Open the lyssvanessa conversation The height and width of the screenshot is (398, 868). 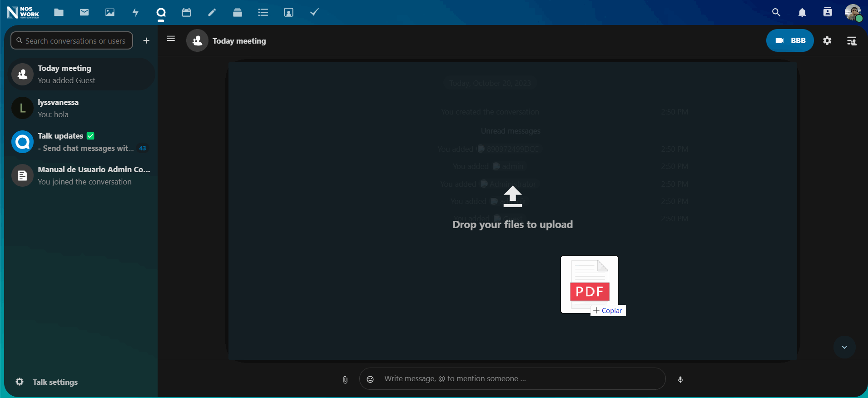[82, 108]
